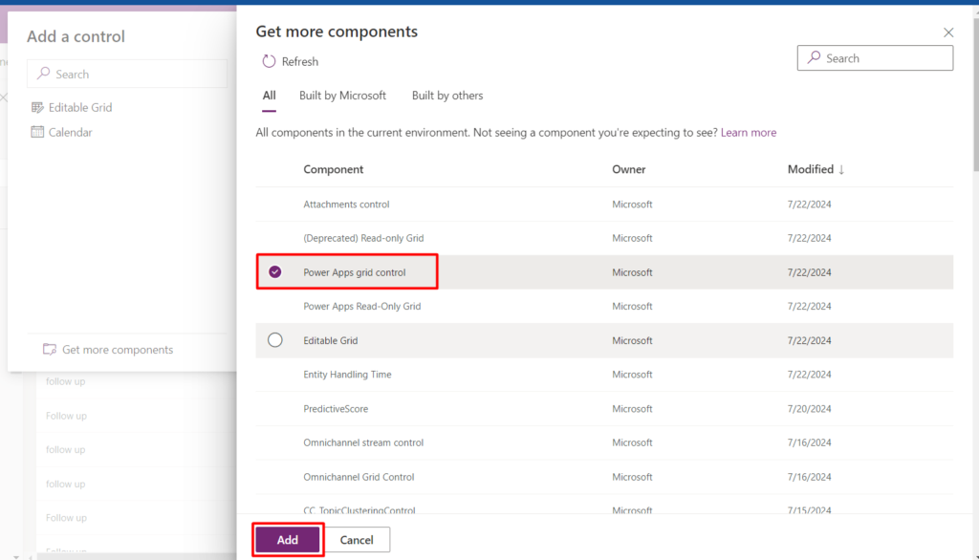Click the Get more components icon
The height and width of the screenshot is (560, 979).
coord(50,349)
